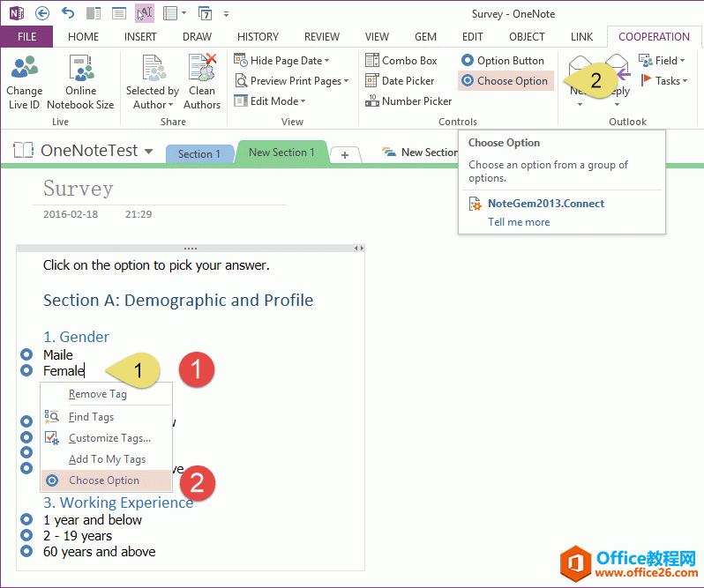
Task: Select Choose Option in the context menu
Action: (107, 480)
